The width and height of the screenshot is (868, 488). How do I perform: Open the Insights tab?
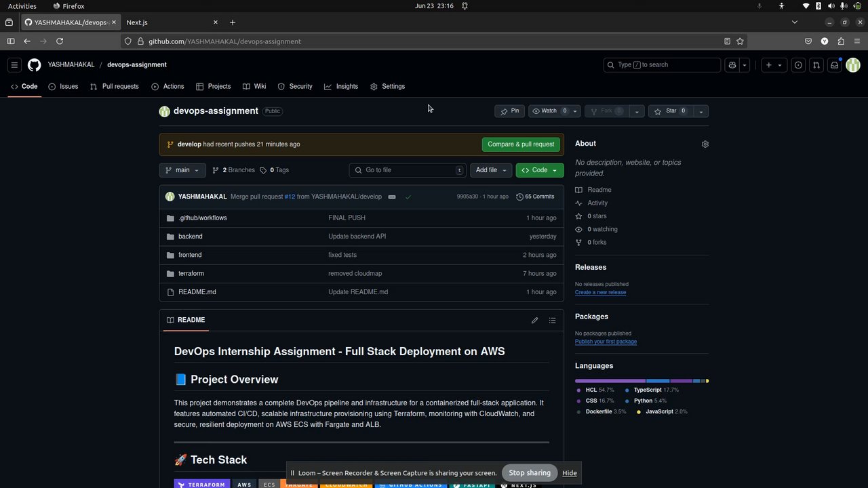point(341,87)
